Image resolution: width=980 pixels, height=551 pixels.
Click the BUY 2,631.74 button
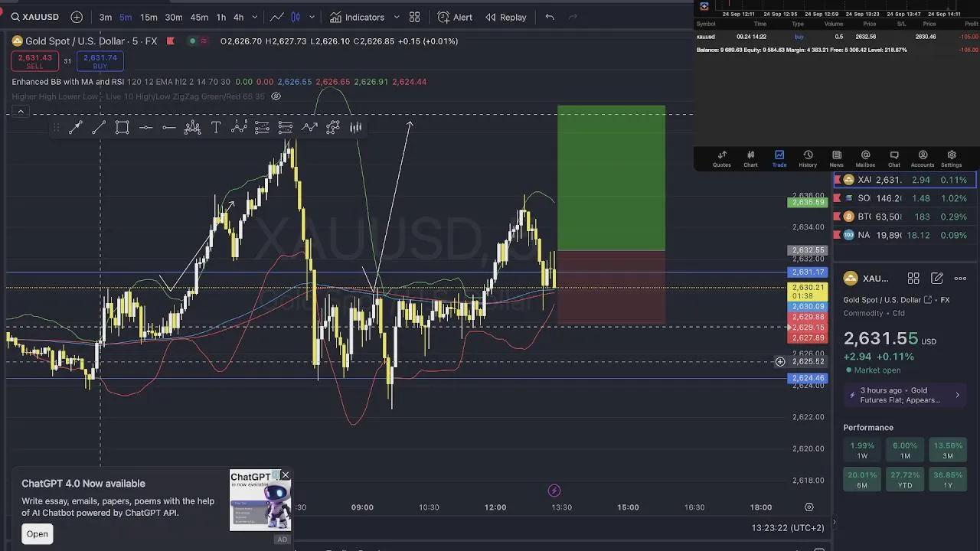click(x=100, y=61)
